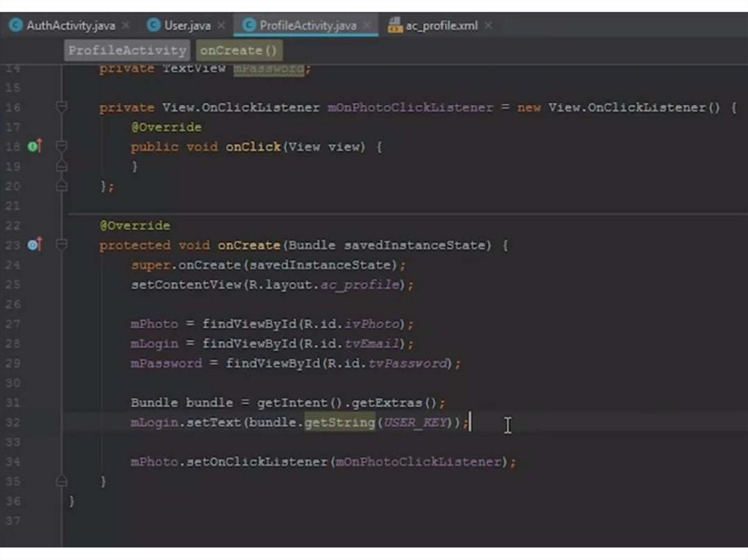Click the implements-method gutter icon on line 18
748x560 pixels.
coord(34,146)
